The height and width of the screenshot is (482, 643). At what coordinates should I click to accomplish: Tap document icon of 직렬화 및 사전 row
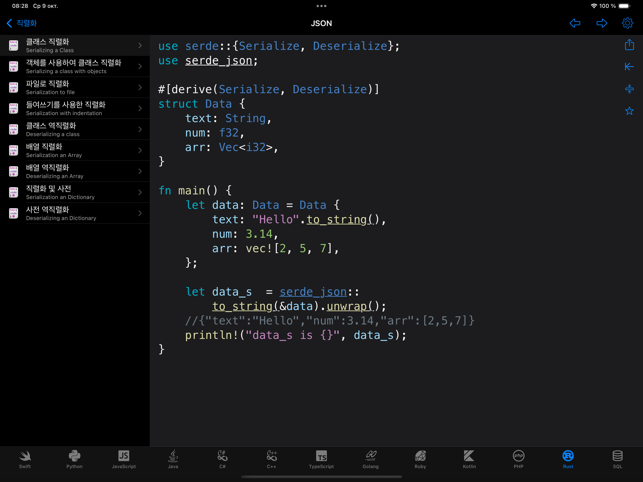(x=14, y=192)
